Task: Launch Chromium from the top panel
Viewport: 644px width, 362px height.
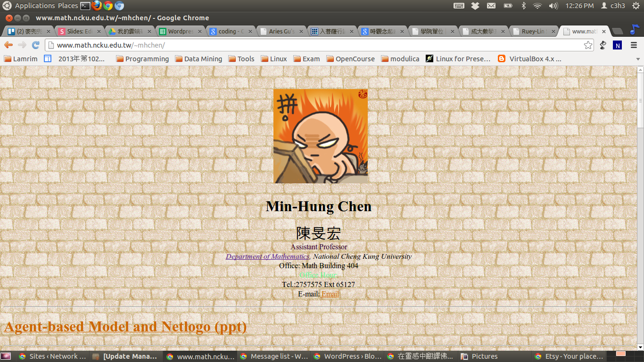Action: 119,6
